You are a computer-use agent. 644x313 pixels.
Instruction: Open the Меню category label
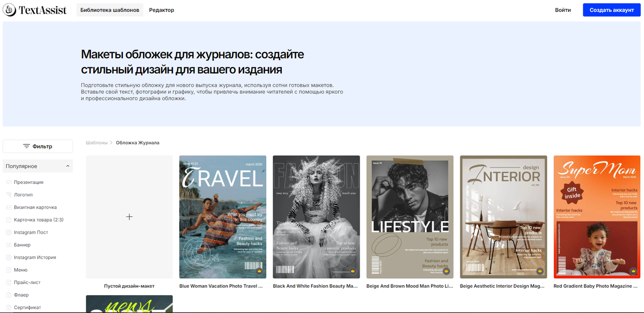pyautogui.click(x=20, y=270)
